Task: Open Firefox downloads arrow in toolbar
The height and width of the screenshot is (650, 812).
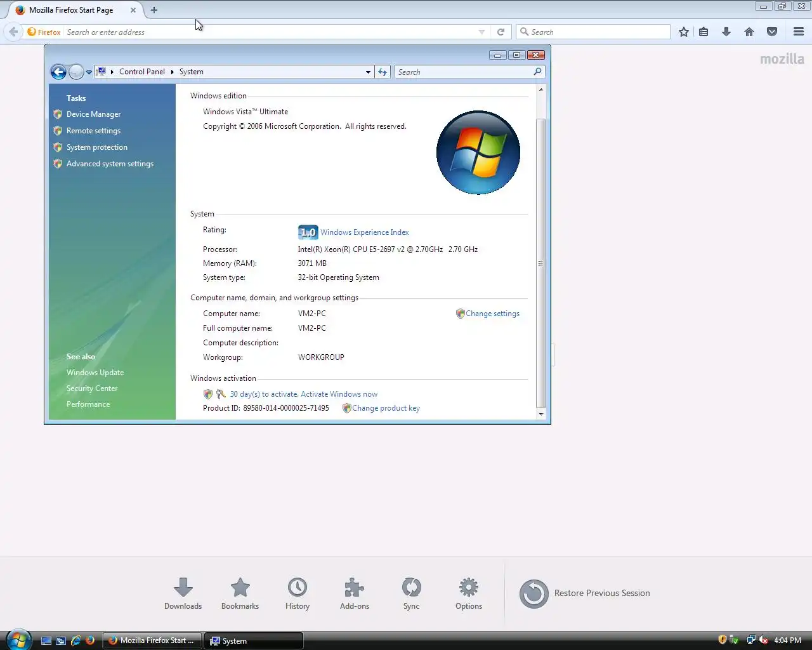Action: tap(726, 32)
